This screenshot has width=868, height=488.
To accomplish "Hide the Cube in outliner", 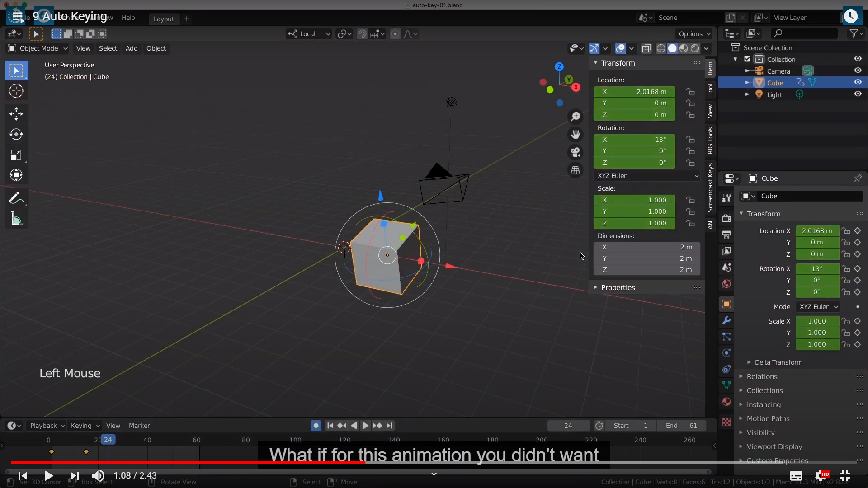I will [858, 82].
